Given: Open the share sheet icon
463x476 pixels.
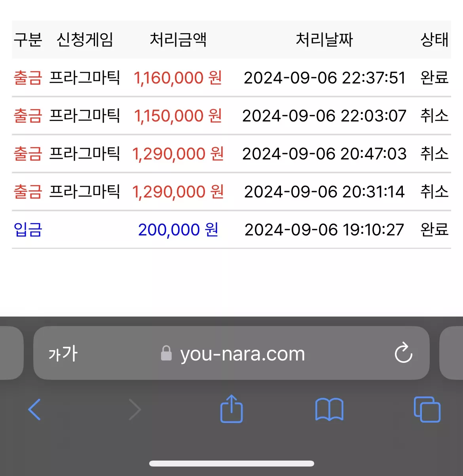Looking at the screenshot, I should pos(231,408).
